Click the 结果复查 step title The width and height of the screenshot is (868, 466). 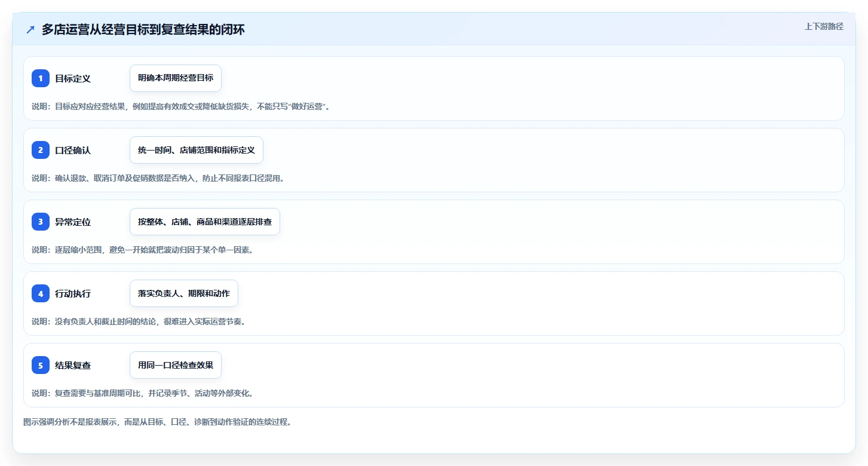[73, 365]
